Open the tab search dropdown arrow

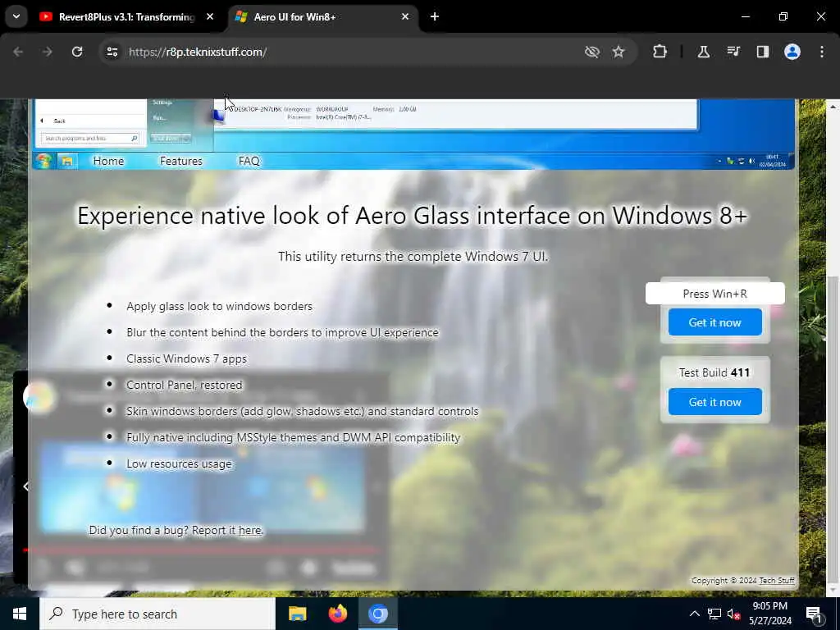click(16, 16)
